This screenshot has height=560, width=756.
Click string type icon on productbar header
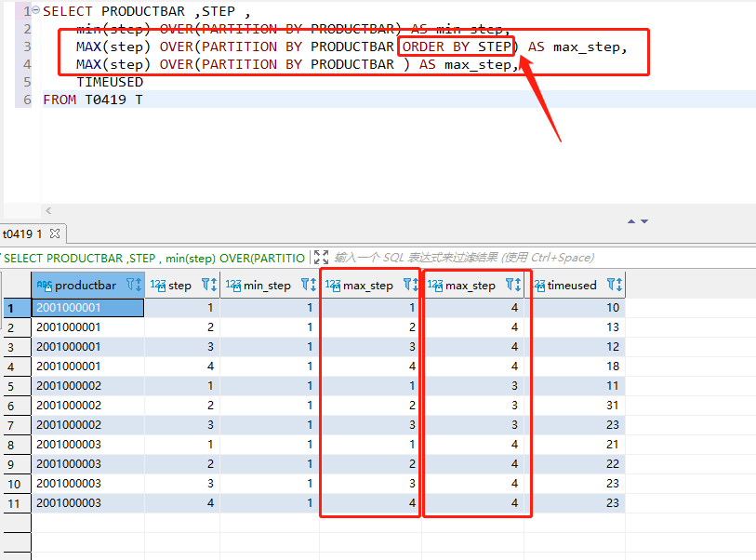45,286
